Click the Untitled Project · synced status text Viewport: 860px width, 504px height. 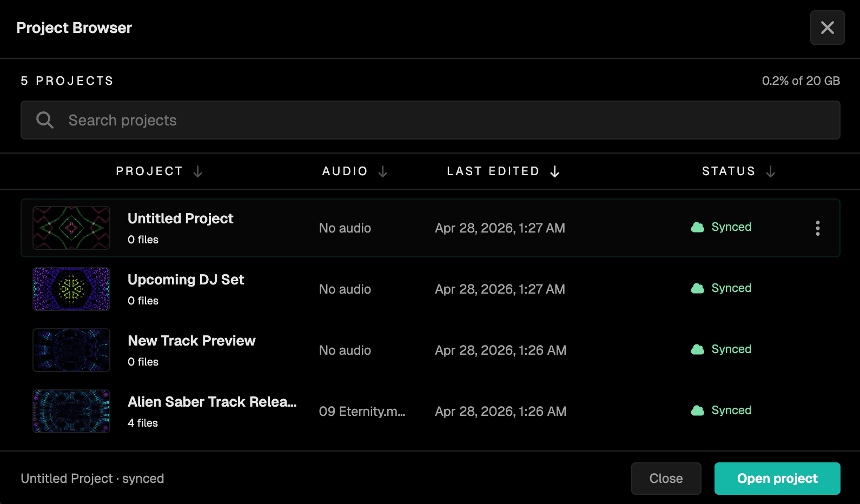[x=92, y=479]
